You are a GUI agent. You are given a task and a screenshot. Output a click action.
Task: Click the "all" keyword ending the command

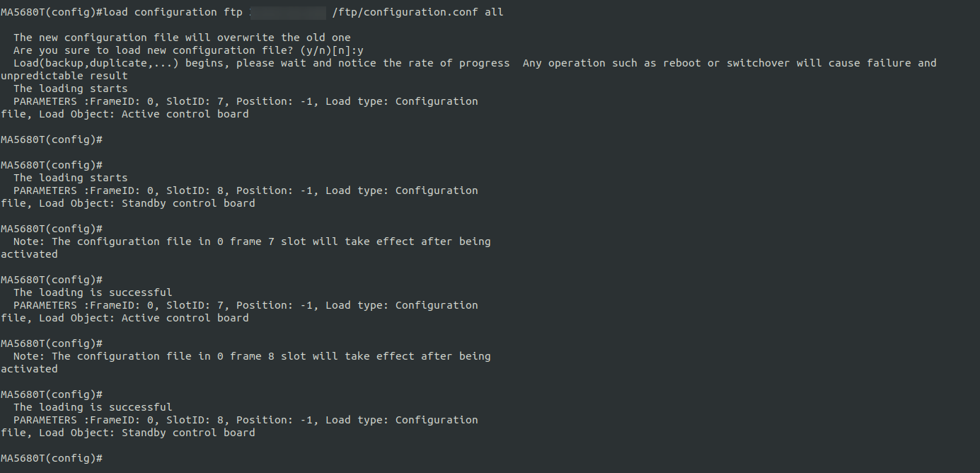(x=494, y=12)
